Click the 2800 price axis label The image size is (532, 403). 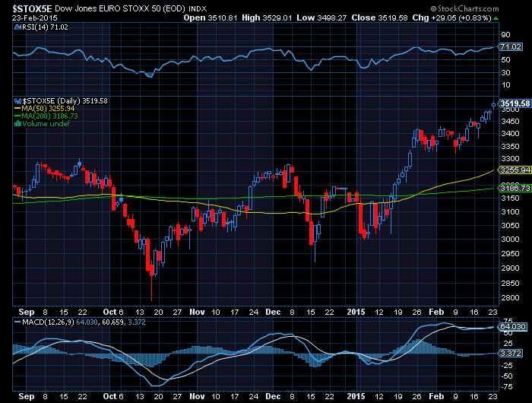[x=510, y=298]
